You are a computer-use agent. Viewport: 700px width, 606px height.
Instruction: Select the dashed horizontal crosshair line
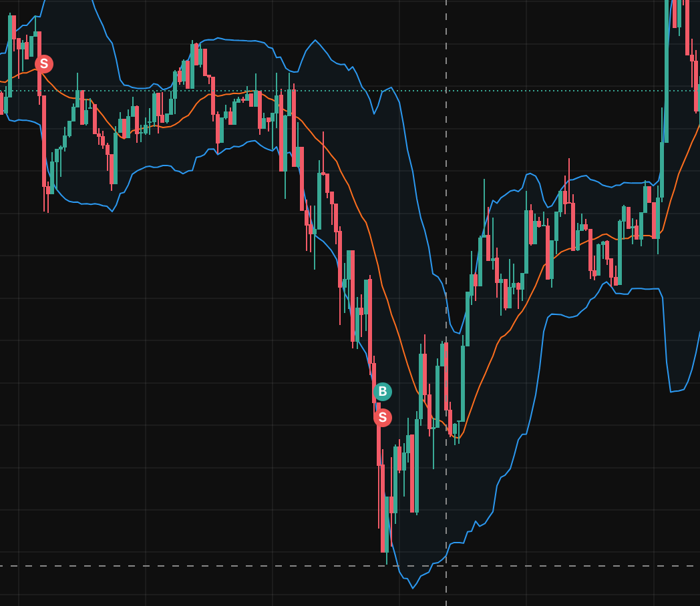point(200,566)
